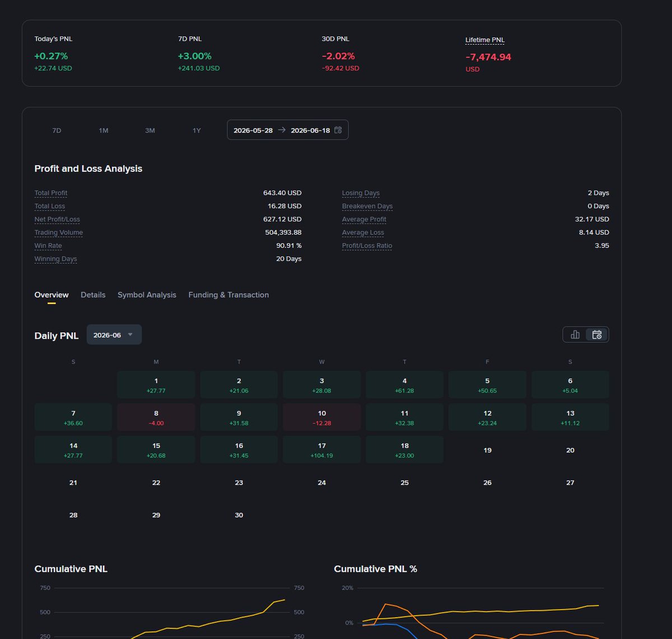Click Win Rate value 90.91 %
Screen dimensions: 672x639
289,246
